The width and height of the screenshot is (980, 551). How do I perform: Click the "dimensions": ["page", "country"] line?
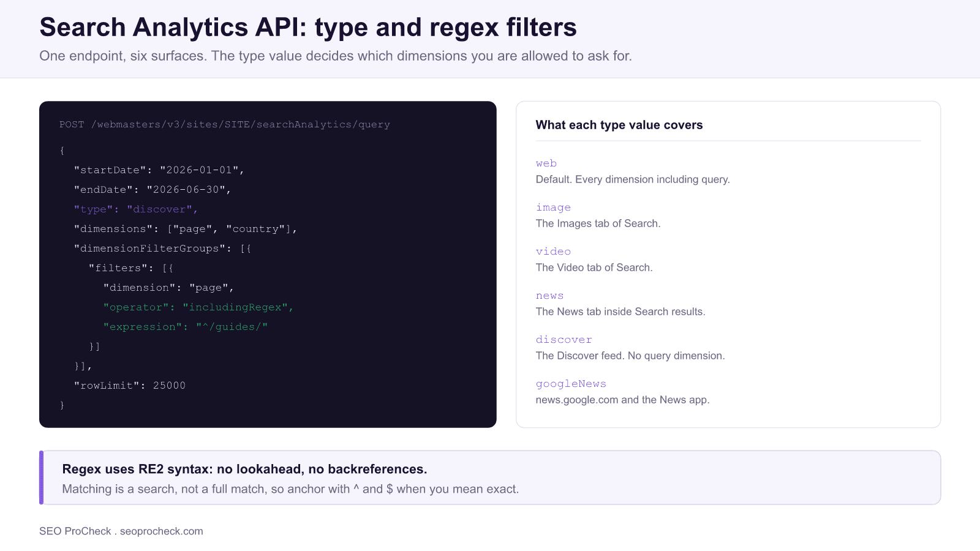(x=186, y=229)
